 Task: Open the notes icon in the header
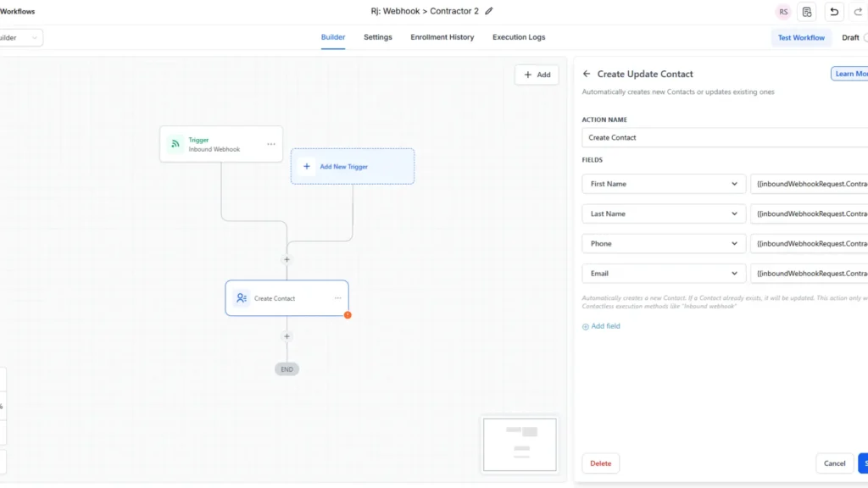coord(807,12)
